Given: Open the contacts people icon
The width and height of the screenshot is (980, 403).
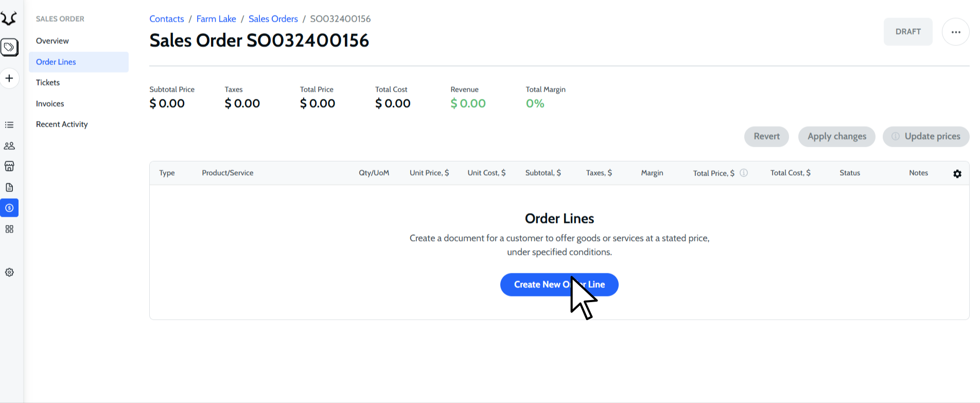Looking at the screenshot, I should [x=9, y=146].
